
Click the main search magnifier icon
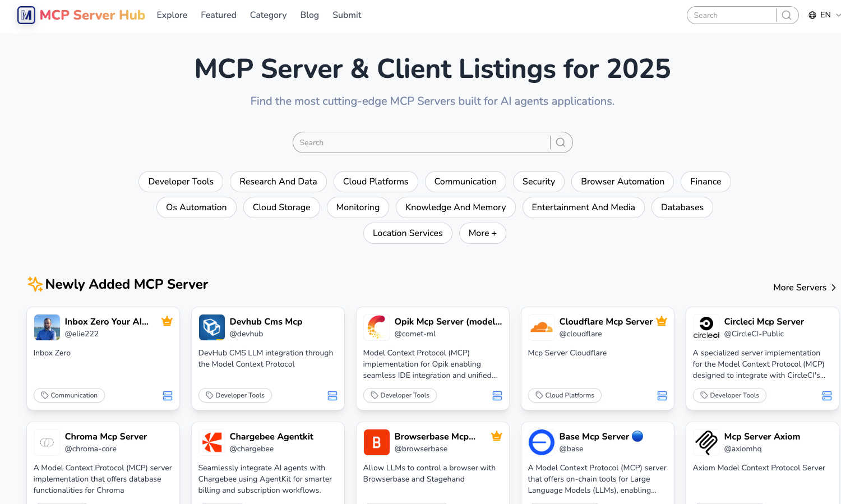(560, 142)
